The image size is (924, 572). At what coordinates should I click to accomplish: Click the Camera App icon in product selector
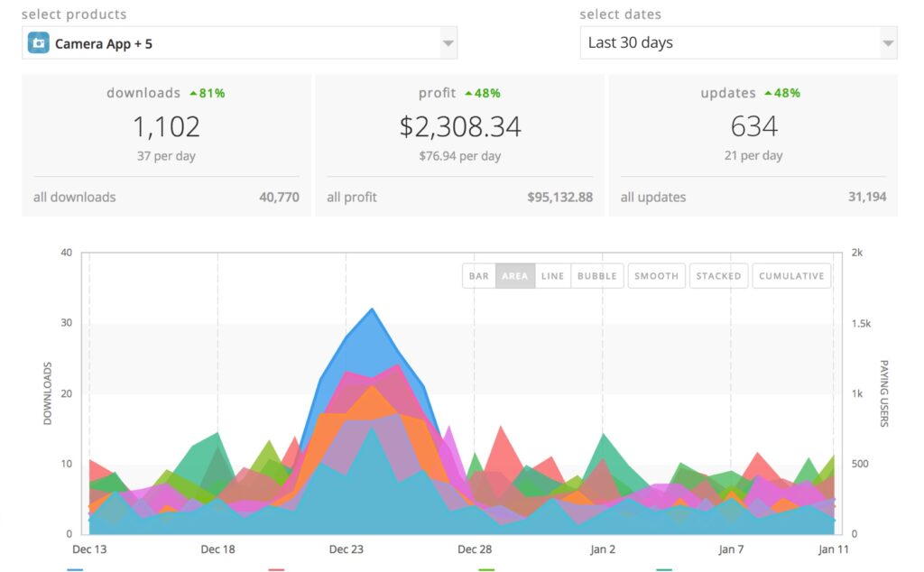(38, 43)
